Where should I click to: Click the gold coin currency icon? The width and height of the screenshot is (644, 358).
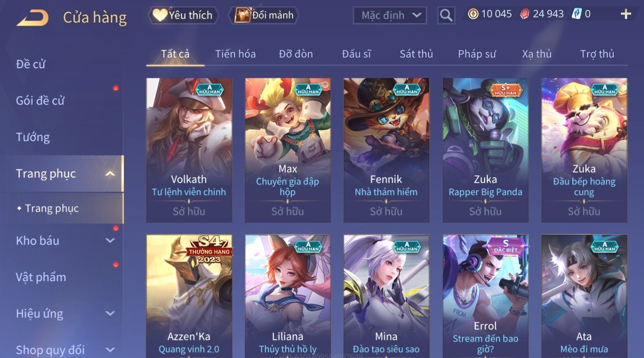(x=473, y=14)
